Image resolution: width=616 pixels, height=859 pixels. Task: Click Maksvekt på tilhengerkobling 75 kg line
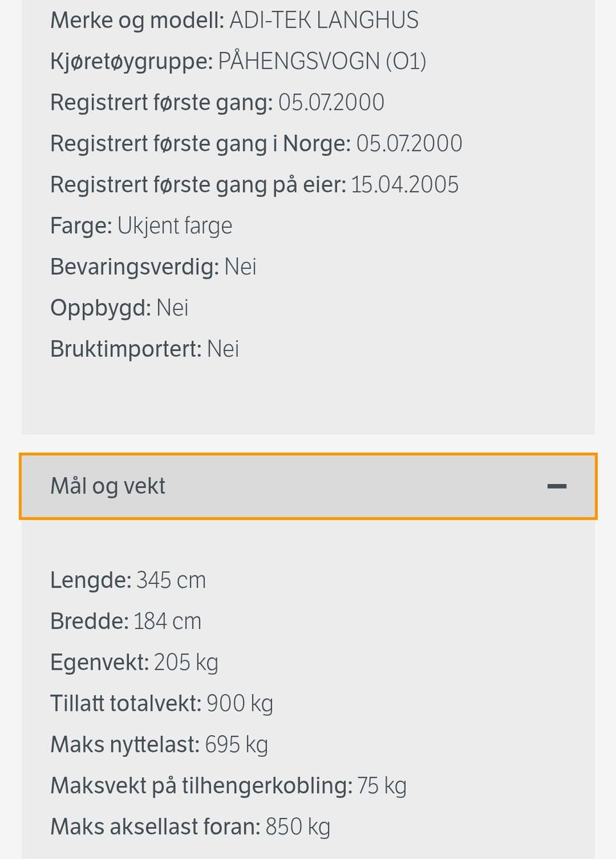(x=228, y=786)
